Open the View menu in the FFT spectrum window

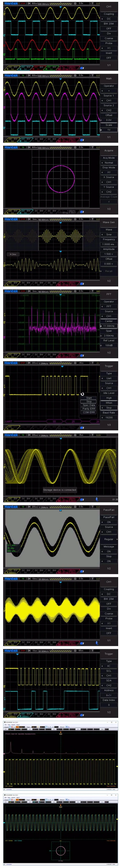tap(9, 724)
